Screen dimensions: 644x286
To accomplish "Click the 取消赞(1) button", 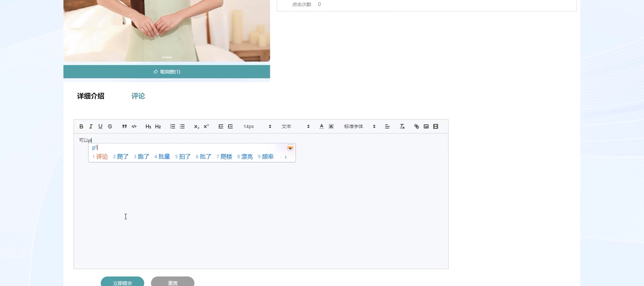I will tap(167, 72).
